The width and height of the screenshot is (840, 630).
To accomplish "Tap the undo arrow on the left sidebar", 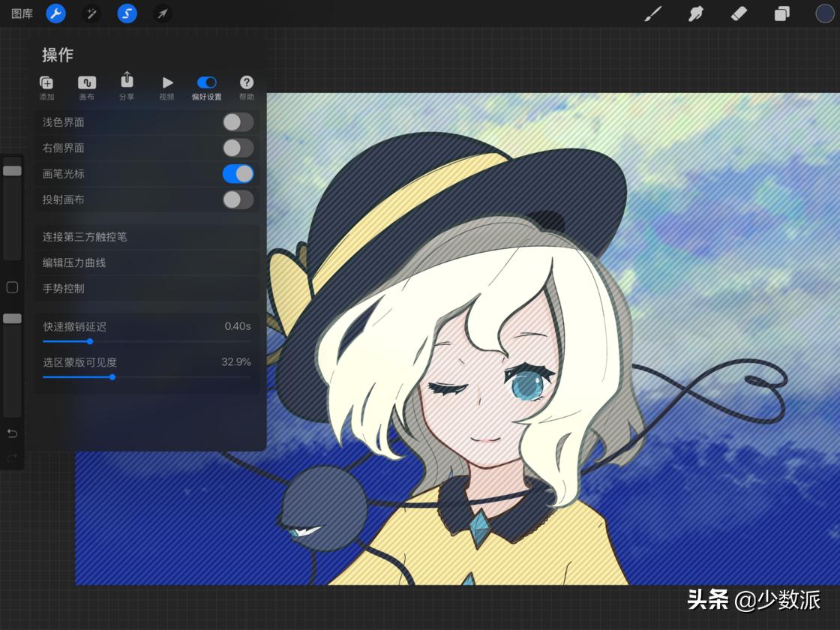I will 12,433.
